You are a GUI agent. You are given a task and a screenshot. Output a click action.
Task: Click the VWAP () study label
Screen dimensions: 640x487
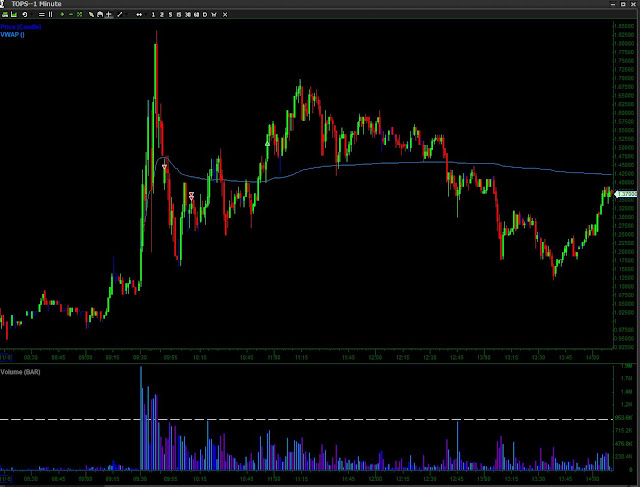click(13, 35)
